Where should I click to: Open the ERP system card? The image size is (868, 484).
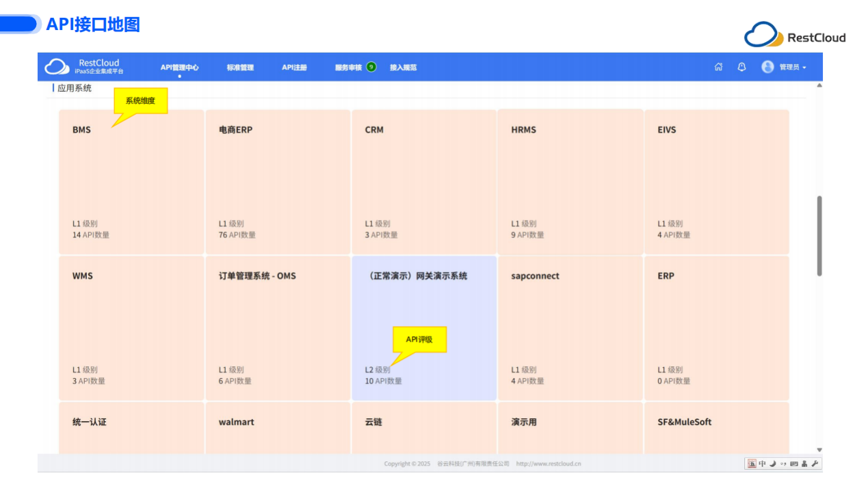click(717, 328)
